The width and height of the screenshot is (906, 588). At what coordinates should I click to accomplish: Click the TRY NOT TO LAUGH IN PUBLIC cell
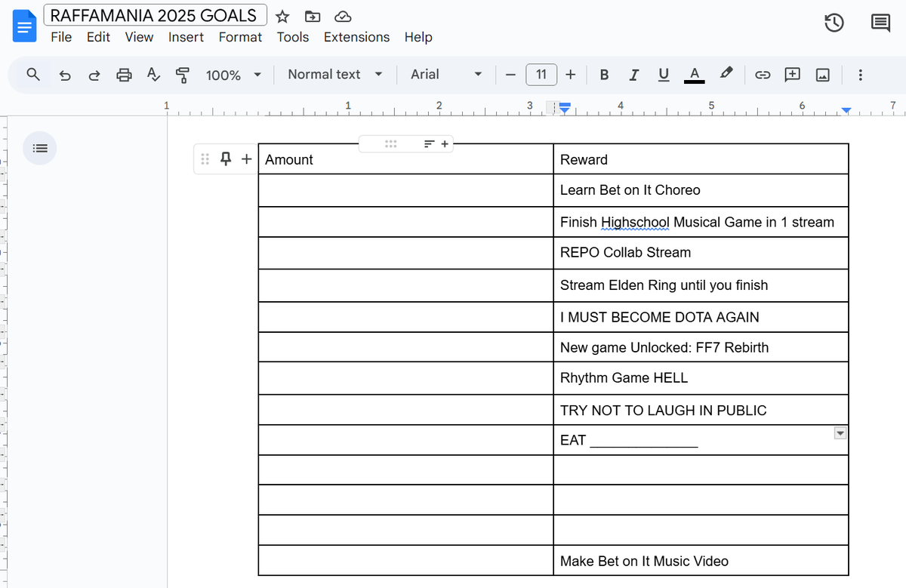[x=701, y=410]
